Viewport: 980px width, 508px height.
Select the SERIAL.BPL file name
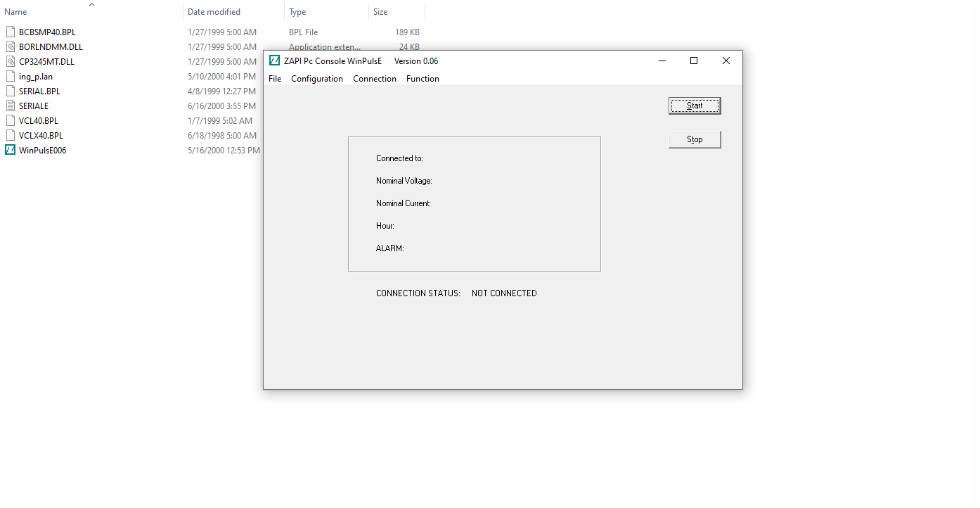pos(39,91)
